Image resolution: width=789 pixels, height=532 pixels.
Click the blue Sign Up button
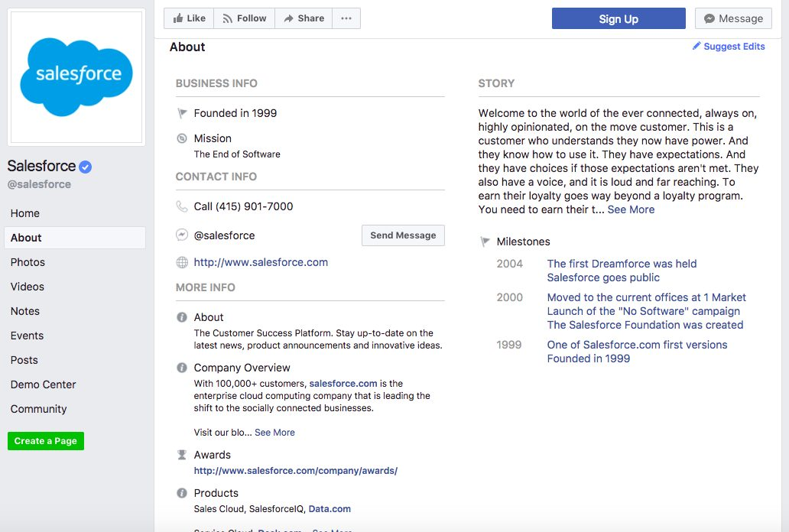pyautogui.click(x=619, y=18)
